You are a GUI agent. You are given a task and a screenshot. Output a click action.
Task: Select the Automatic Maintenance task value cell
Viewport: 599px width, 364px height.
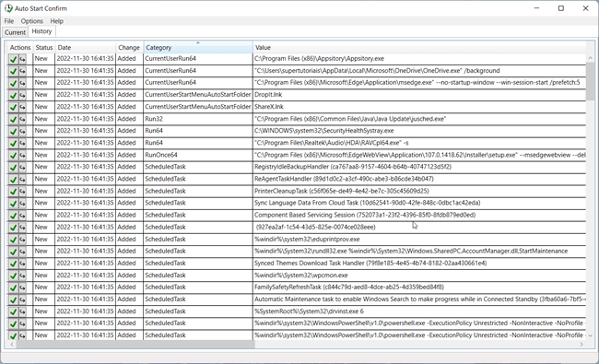(419, 299)
